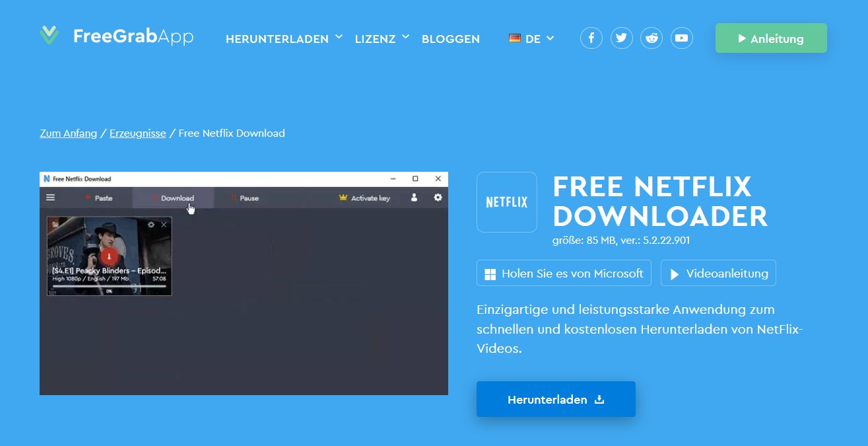Click the gear icon on video card
The image size is (868, 446).
click(151, 225)
